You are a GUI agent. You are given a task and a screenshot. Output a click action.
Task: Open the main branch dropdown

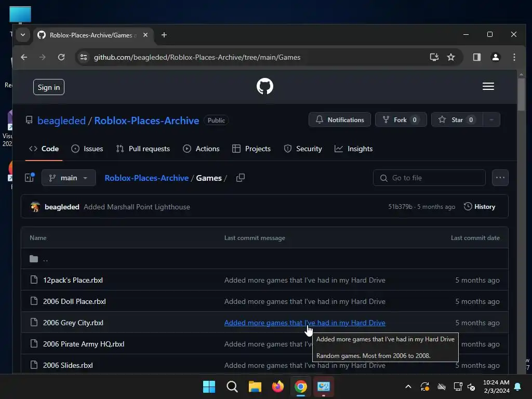69,178
